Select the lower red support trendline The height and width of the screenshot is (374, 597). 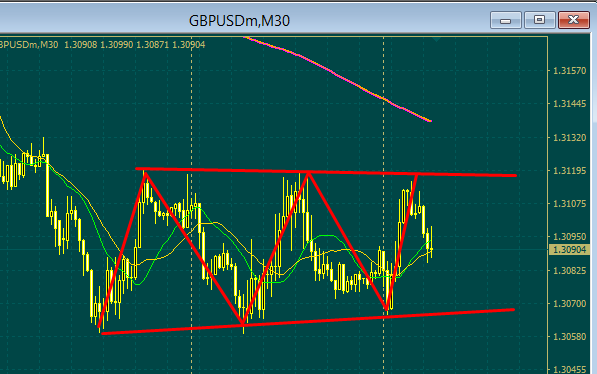[x=308, y=322]
